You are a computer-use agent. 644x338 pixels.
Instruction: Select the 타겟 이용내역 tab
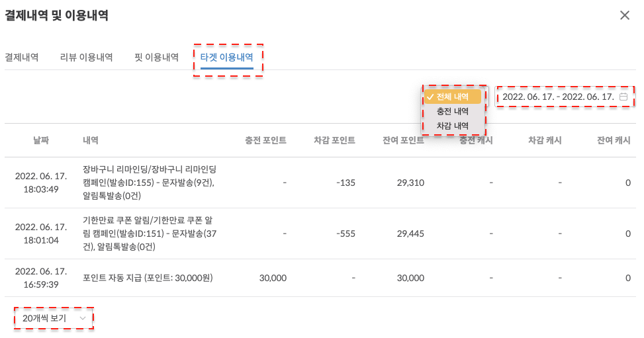[x=226, y=58]
